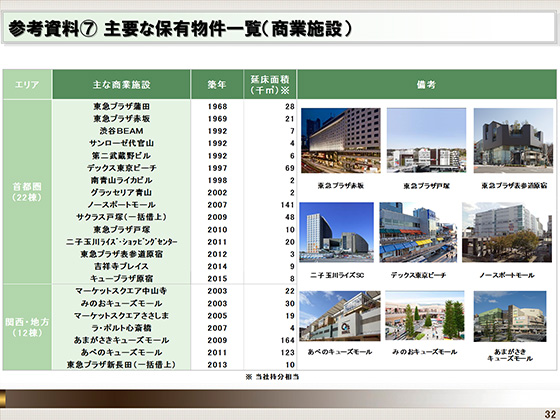Select the 二子玉川ライズ・ショッピングセンター row name
The width and height of the screenshot is (560, 420).
pyautogui.click(x=121, y=242)
